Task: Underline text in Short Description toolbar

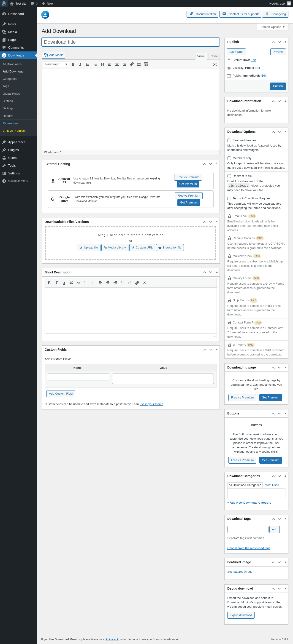Action: [x=64, y=283]
